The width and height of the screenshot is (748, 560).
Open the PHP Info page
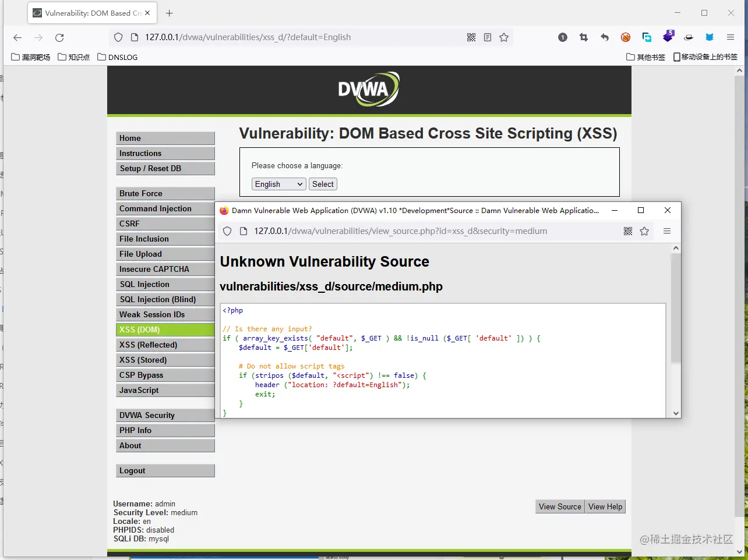pos(165,430)
